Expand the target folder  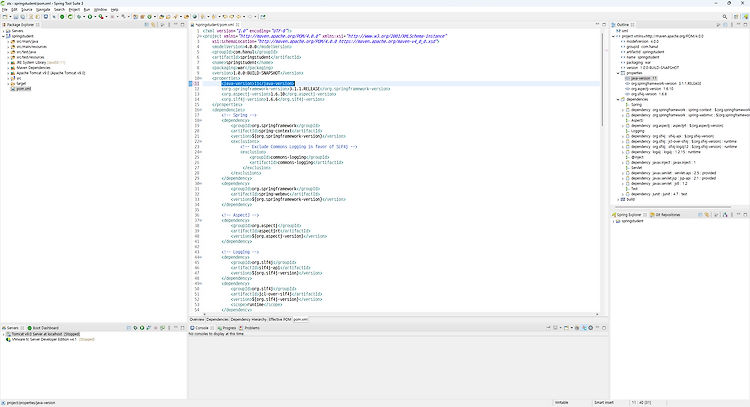pyautogui.click(x=8, y=84)
